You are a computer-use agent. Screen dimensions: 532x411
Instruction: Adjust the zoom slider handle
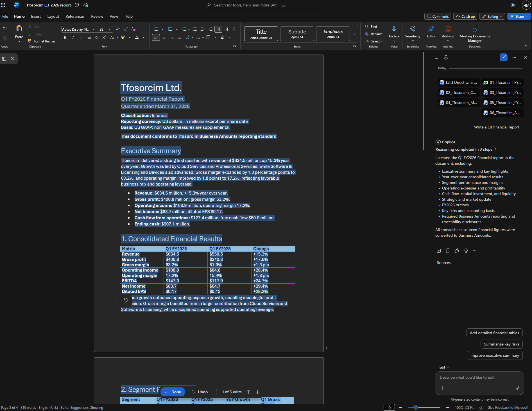point(415,407)
